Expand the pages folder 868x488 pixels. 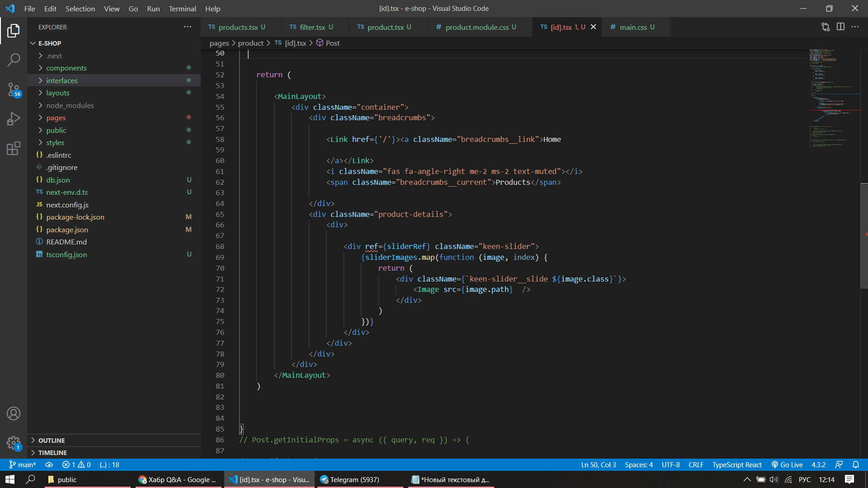(114, 117)
